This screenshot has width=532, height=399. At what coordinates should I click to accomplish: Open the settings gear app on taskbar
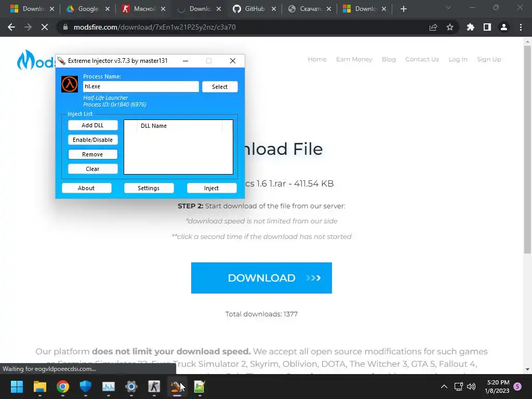point(131,387)
